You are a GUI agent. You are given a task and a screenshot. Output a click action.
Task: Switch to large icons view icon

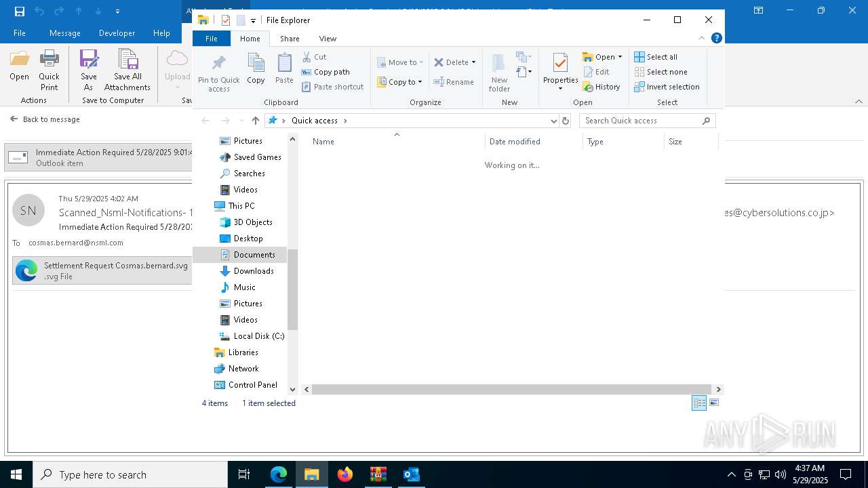coord(713,403)
